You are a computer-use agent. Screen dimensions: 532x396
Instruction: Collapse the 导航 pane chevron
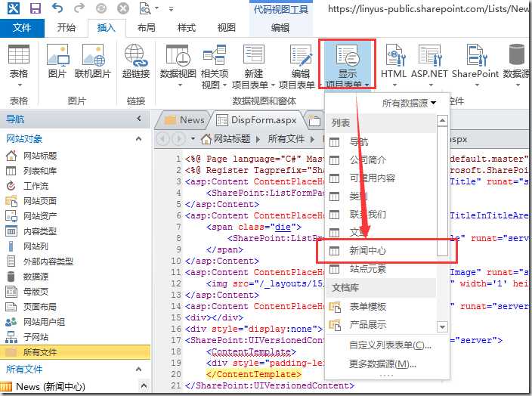click(x=139, y=119)
